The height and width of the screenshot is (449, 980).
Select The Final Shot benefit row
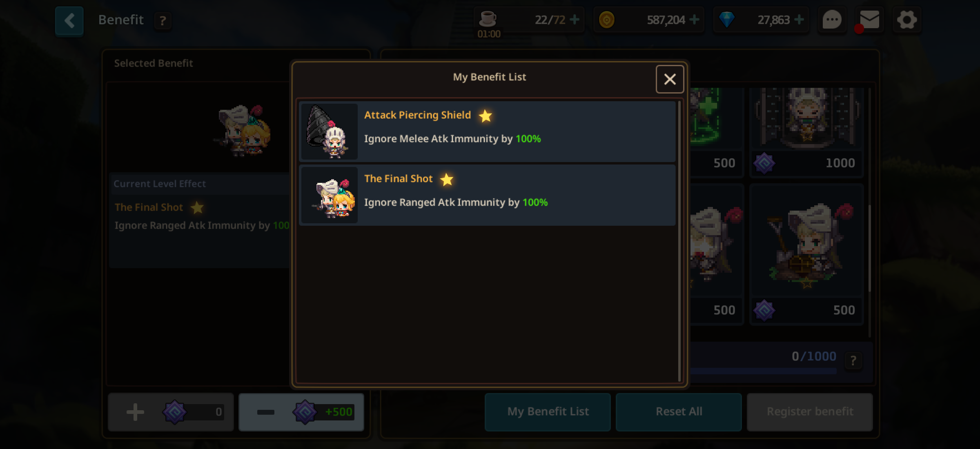pyautogui.click(x=488, y=195)
